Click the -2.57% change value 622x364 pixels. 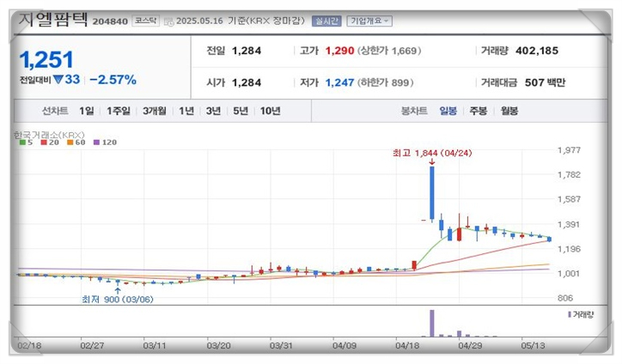pos(113,80)
